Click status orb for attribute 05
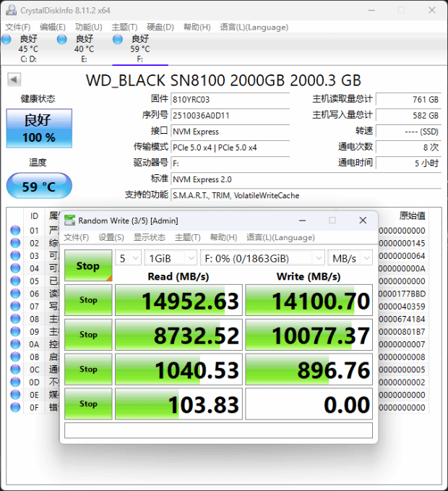Viewport: 448px width, 491px height. (x=15, y=281)
